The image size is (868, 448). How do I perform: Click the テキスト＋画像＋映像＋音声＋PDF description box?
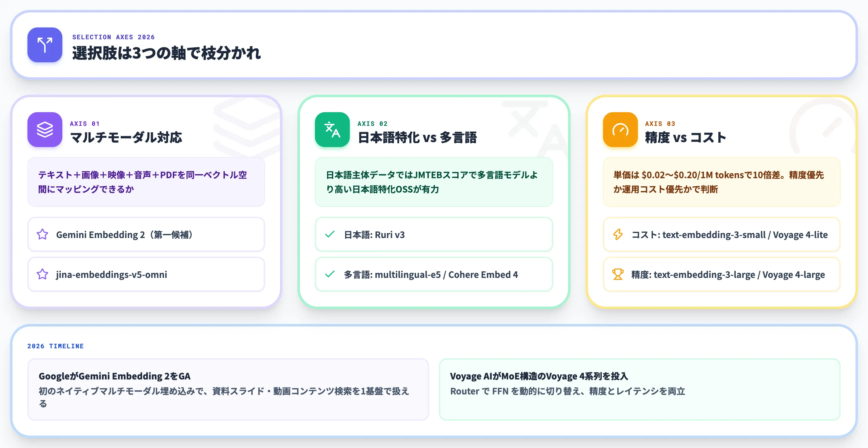(146, 182)
